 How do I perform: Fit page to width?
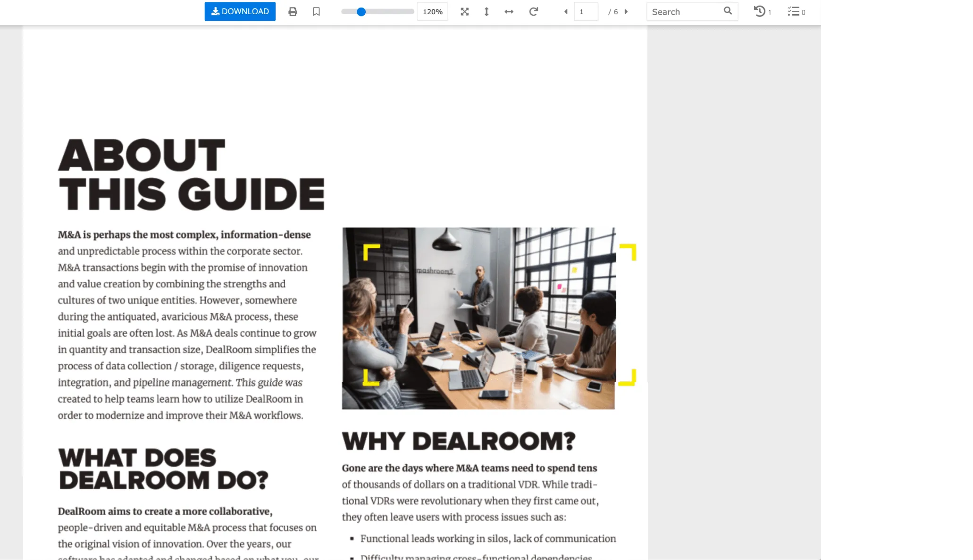(x=509, y=12)
